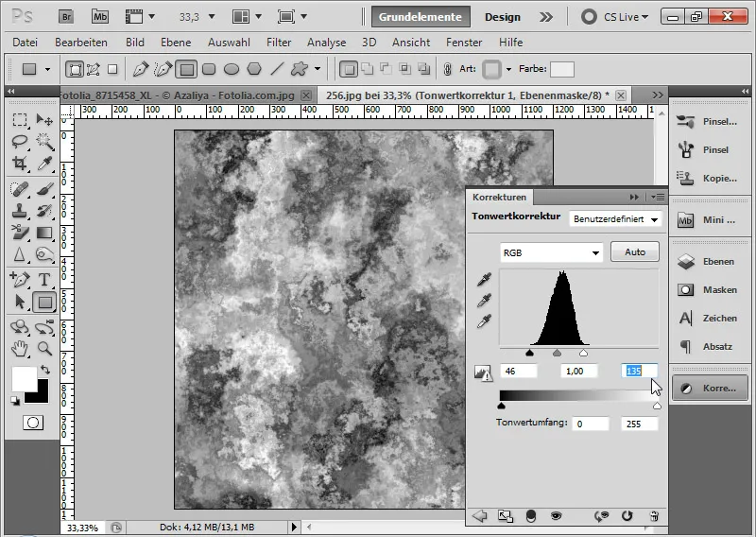
Task: Select the Dodge tool
Action: tap(44, 254)
